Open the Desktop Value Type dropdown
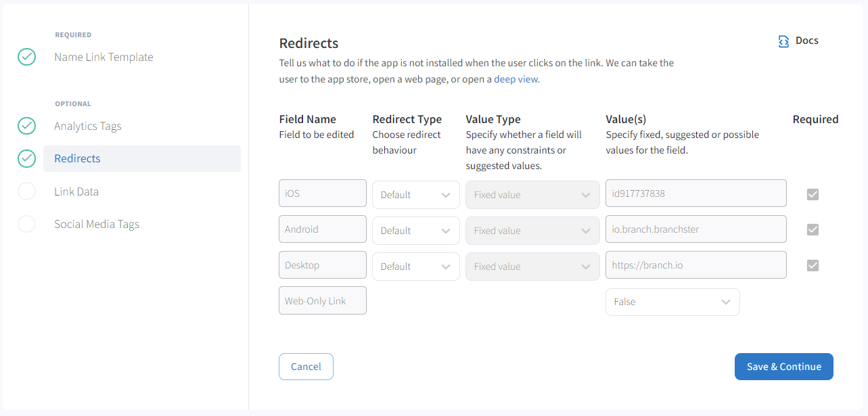The height and width of the screenshot is (416, 868). point(532,267)
